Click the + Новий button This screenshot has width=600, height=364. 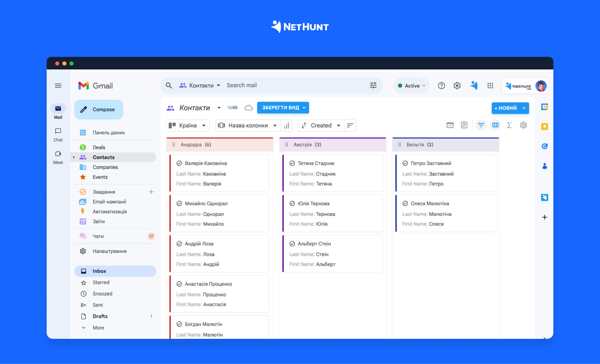(x=505, y=108)
